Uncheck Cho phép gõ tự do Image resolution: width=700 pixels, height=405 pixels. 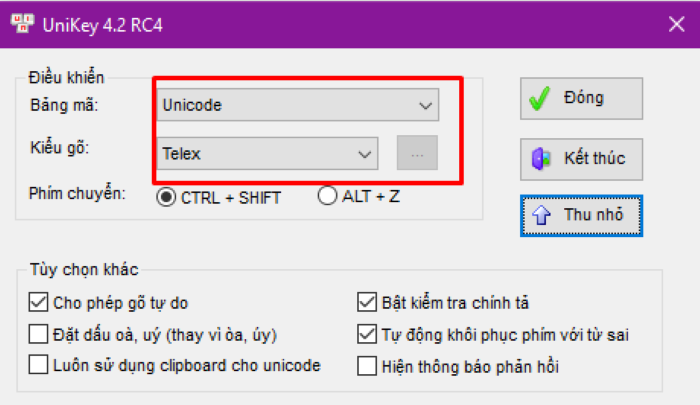pos(39,301)
